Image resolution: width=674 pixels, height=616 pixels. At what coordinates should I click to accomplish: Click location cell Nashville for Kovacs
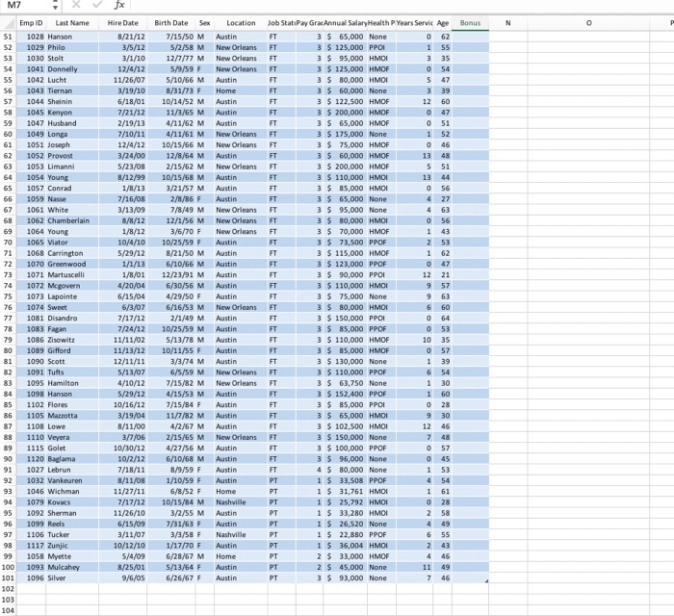[241, 502]
